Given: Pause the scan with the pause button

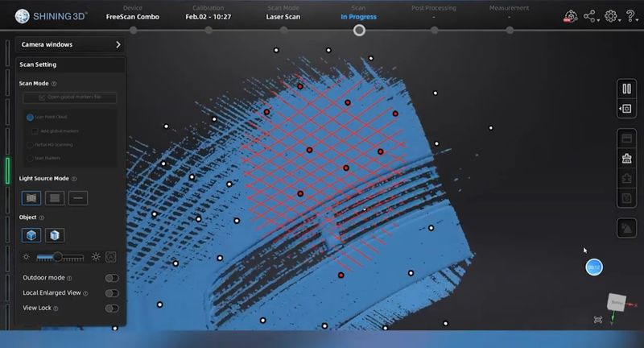Looking at the screenshot, I should pyautogui.click(x=626, y=89).
